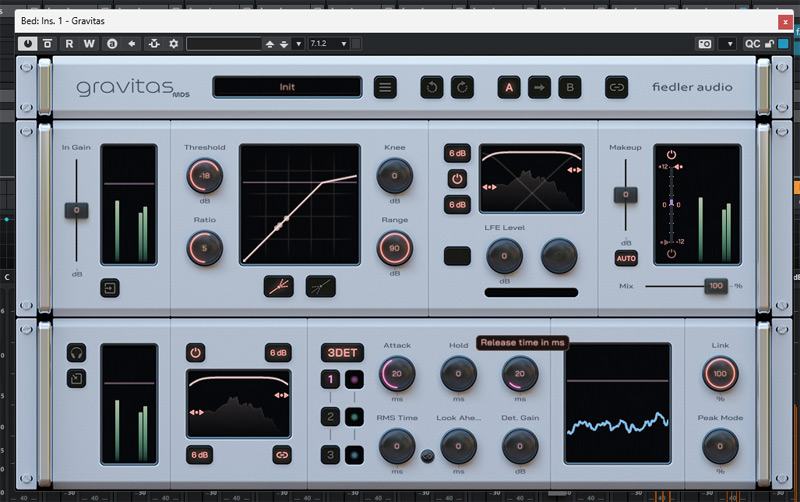Image resolution: width=800 pixels, height=502 pixels.
Task: Click the undo arrow icon
Action: [431, 88]
